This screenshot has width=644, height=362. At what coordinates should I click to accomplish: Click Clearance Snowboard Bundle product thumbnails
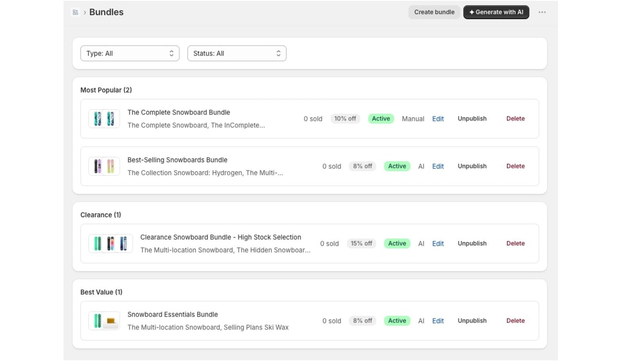pyautogui.click(x=111, y=243)
